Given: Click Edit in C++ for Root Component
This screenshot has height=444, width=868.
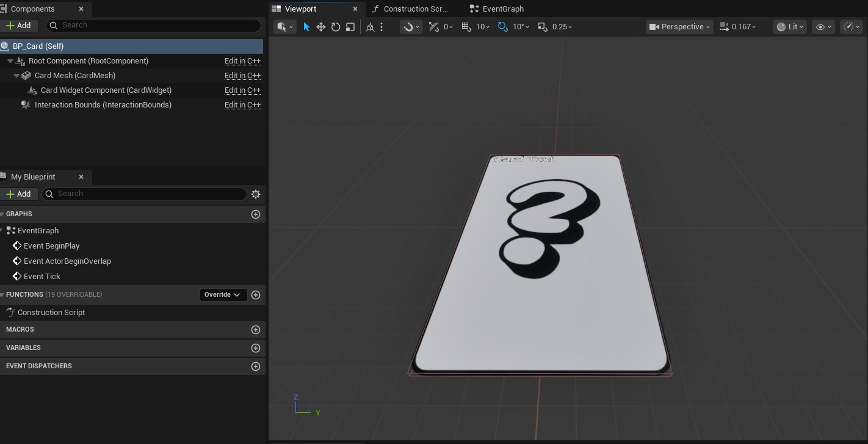Looking at the screenshot, I should click(242, 61).
